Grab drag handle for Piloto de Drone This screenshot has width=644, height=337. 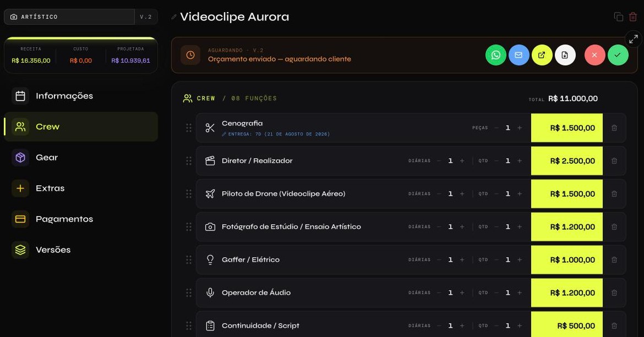pyautogui.click(x=188, y=194)
